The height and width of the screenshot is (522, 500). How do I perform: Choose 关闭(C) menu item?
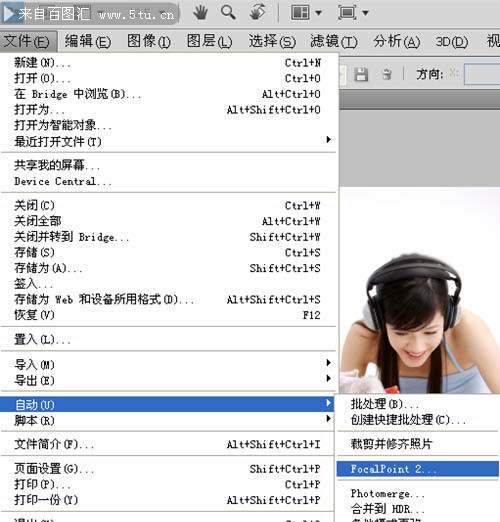(168, 205)
